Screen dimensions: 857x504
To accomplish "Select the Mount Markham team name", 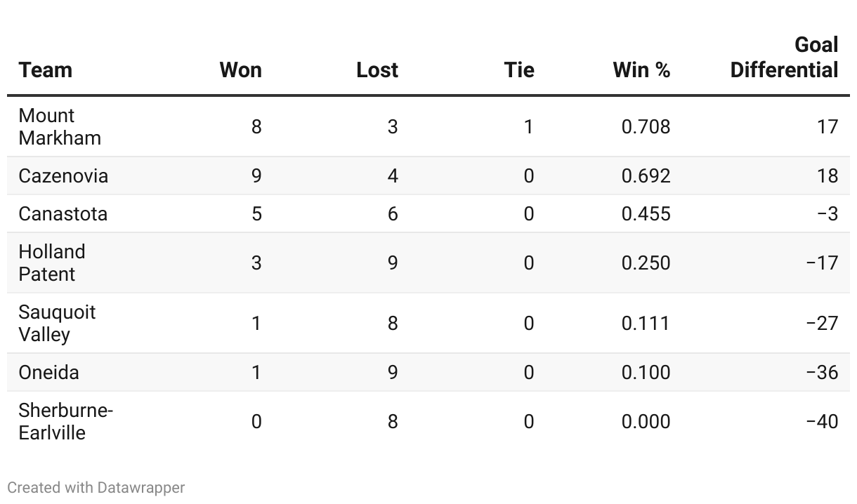I will 60,126.
